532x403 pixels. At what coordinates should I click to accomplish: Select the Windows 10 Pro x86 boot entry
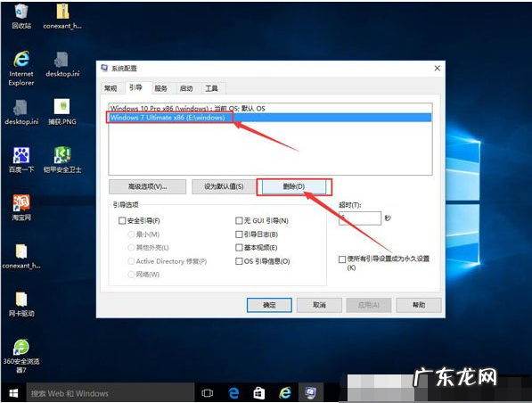point(270,108)
